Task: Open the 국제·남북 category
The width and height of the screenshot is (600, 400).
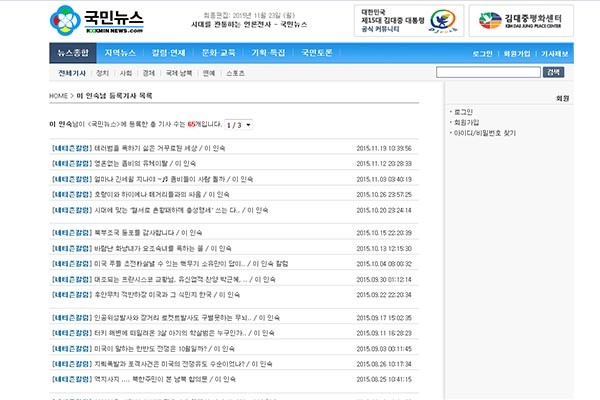Action: [x=179, y=73]
